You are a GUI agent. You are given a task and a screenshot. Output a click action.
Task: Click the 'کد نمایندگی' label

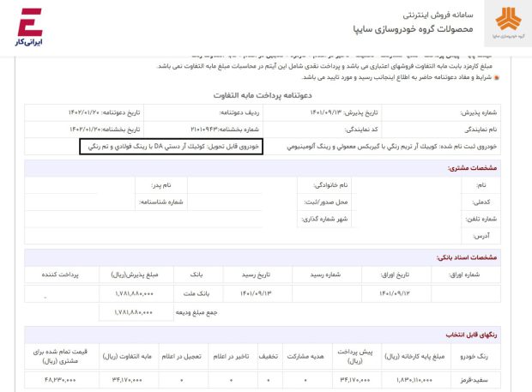pyautogui.click(x=361, y=130)
